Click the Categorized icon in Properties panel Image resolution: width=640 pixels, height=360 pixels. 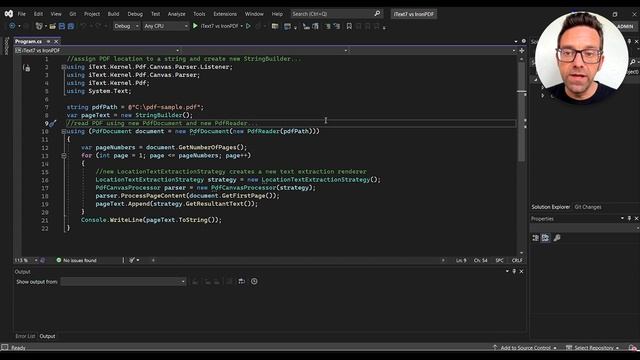click(x=536, y=238)
